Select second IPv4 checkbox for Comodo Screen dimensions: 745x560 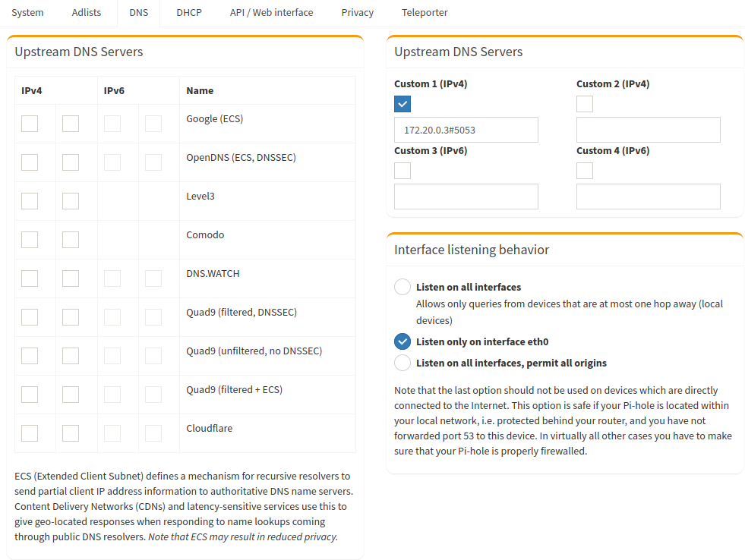click(71, 240)
